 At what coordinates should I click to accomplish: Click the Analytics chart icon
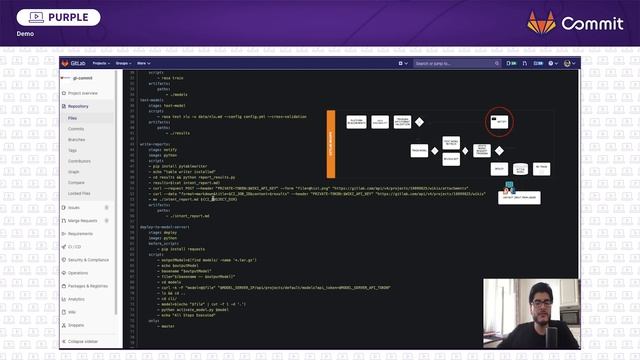point(64,299)
